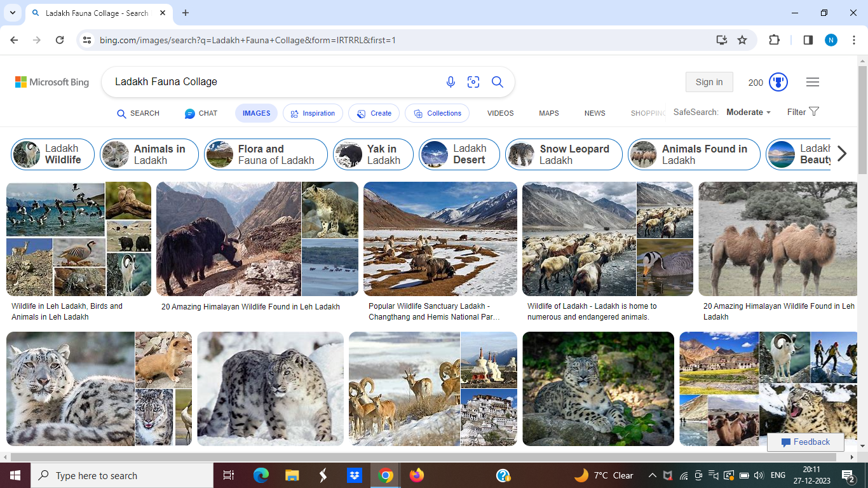This screenshot has height=488, width=868.
Task: Show more related searches with right chevron
Action: 842,154
